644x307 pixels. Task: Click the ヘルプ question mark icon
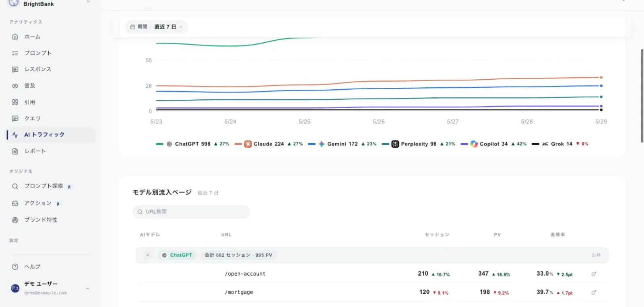click(15, 267)
